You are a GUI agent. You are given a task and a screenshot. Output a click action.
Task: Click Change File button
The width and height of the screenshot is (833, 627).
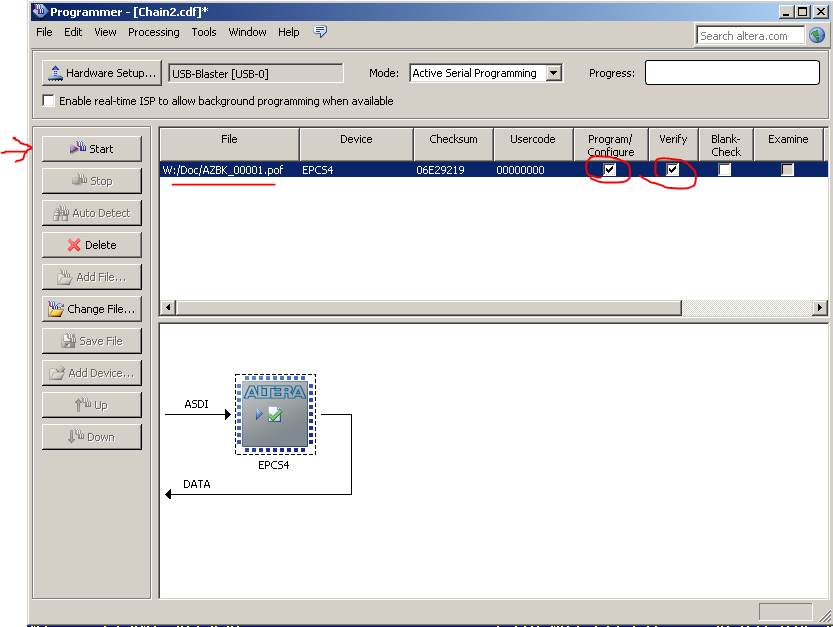(91, 309)
